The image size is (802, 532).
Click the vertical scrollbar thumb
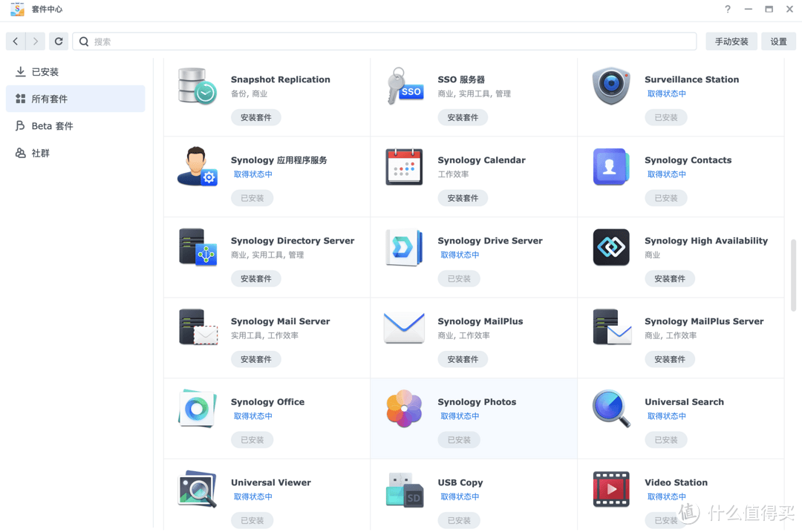[793, 275]
